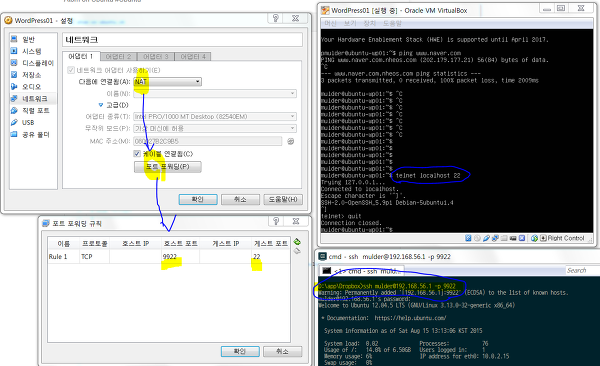Click the 이름 column header
Screen dimensions: 600x366
click(64, 243)
